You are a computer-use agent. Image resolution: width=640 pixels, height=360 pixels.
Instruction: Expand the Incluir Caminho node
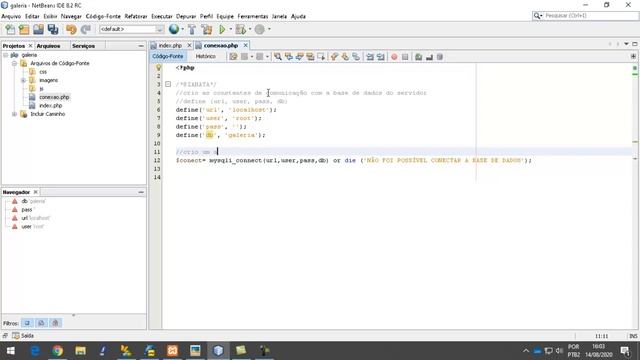[14, 114]
